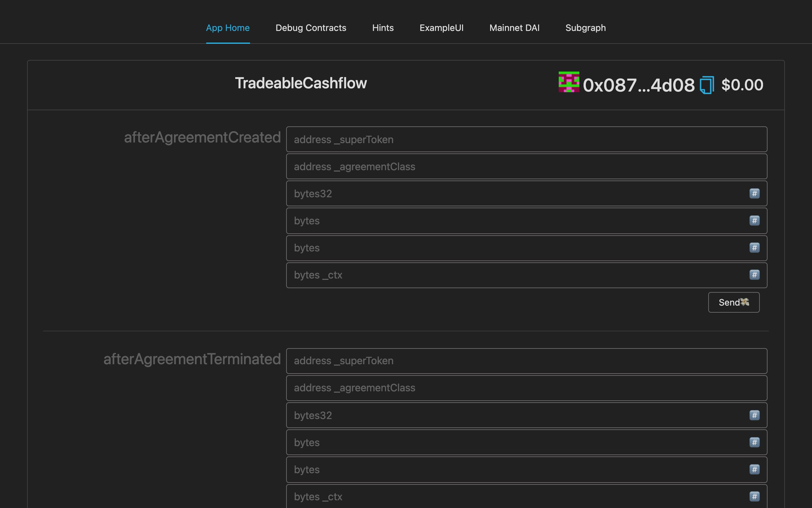Screen dimensions: 812x508
Task: Open the App Home tab
Action: [x=228, y=28]
